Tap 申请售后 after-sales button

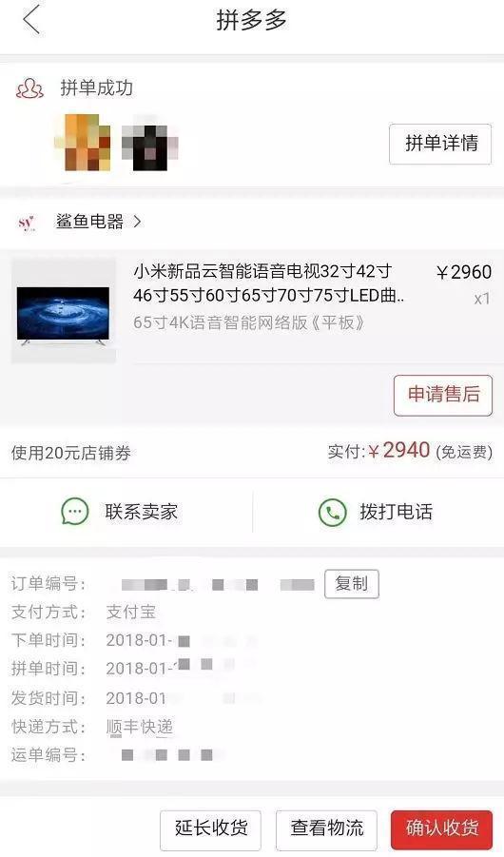(443, 395)
